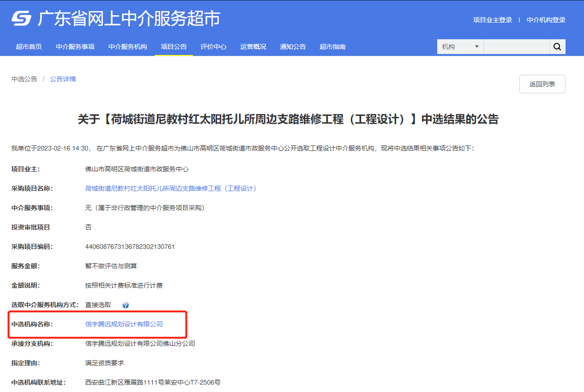
Task: Open the 信宇腾远规划设计有限公司 agency link
Action: point(123,324)
